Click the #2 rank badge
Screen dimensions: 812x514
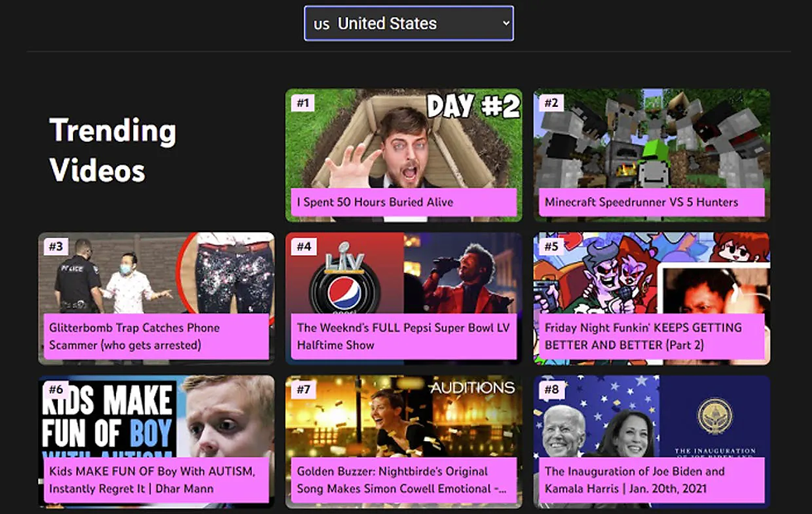click(551, 103)
